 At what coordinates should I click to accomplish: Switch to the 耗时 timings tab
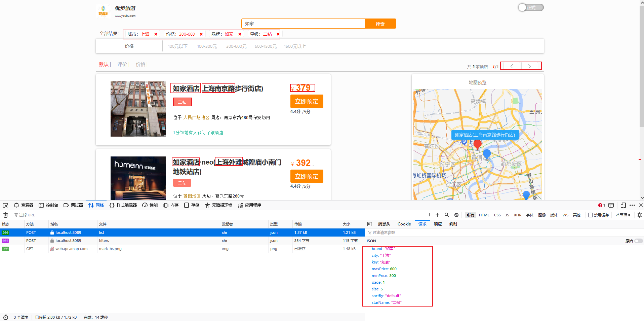click(x=453, y=224)
